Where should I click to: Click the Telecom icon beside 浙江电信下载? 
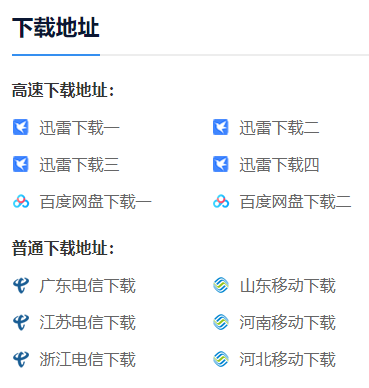(21, 359)
